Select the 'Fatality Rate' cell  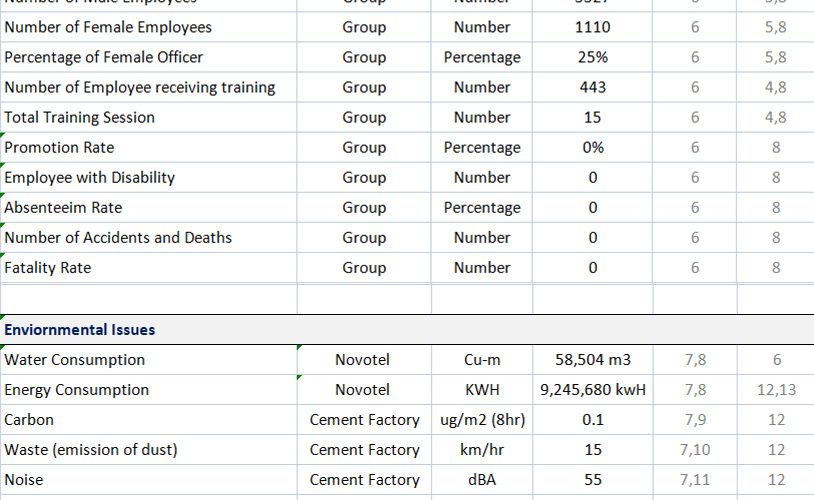(148, 268)
